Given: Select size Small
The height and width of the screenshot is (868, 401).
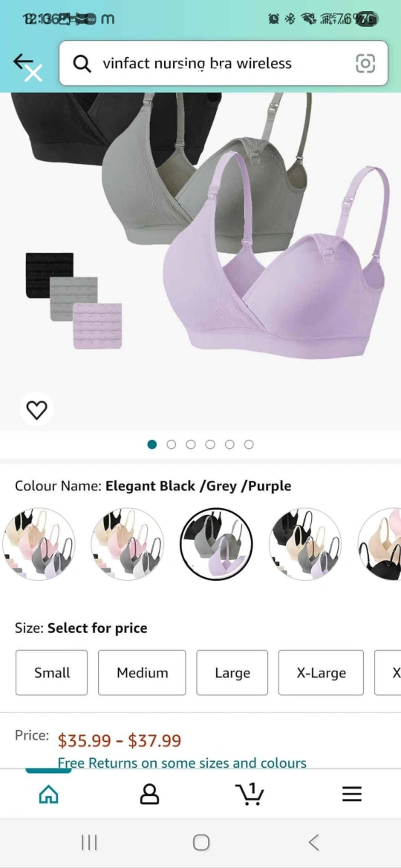Looking at the screenshot, I should 51,673.
